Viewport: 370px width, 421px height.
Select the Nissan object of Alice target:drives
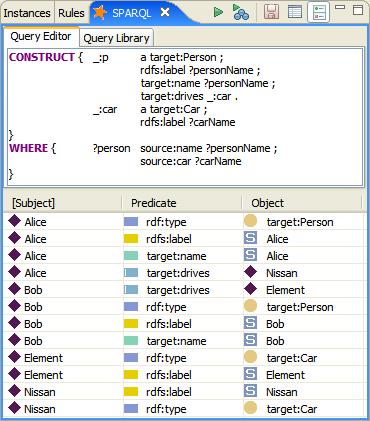pyautogui.click(x=282, y=273)
